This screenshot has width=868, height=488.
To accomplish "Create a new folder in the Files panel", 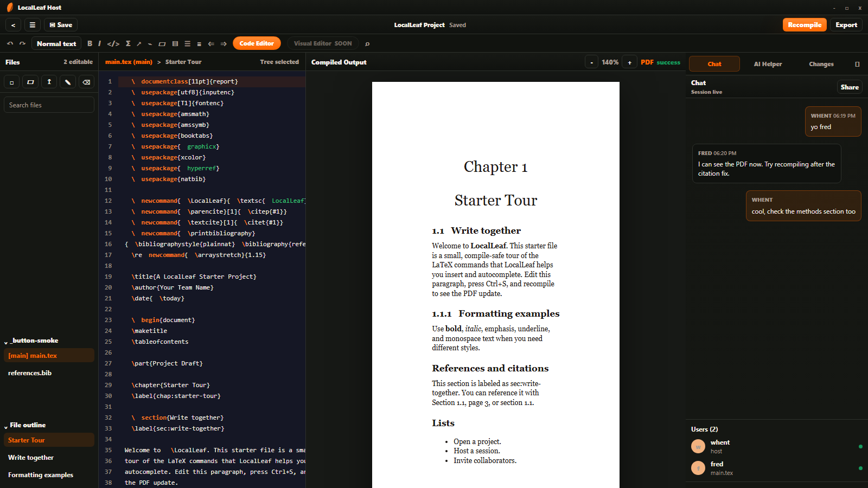I will (x=30, y=82).
